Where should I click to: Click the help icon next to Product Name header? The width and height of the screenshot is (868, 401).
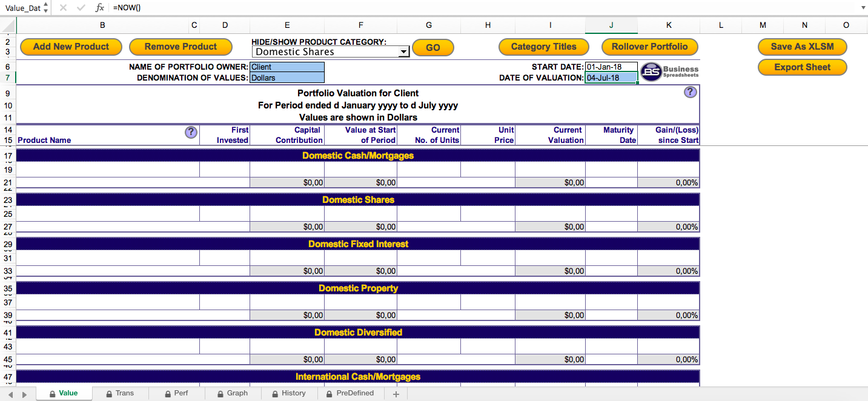coord(191,132)
